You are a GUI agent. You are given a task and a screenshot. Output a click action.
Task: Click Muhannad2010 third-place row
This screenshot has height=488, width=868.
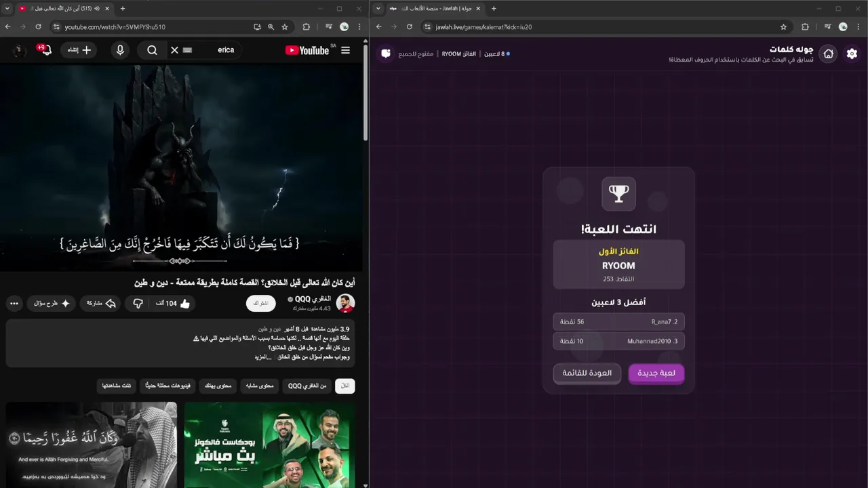618,341
